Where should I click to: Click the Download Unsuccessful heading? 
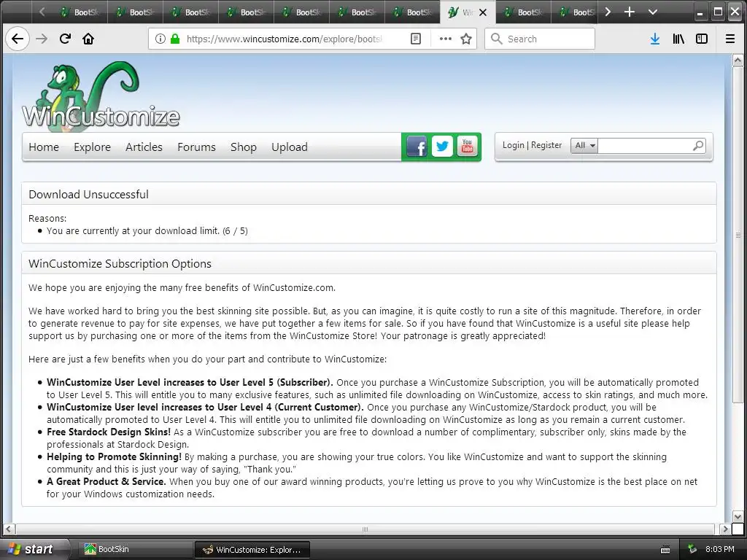(88, 194)
